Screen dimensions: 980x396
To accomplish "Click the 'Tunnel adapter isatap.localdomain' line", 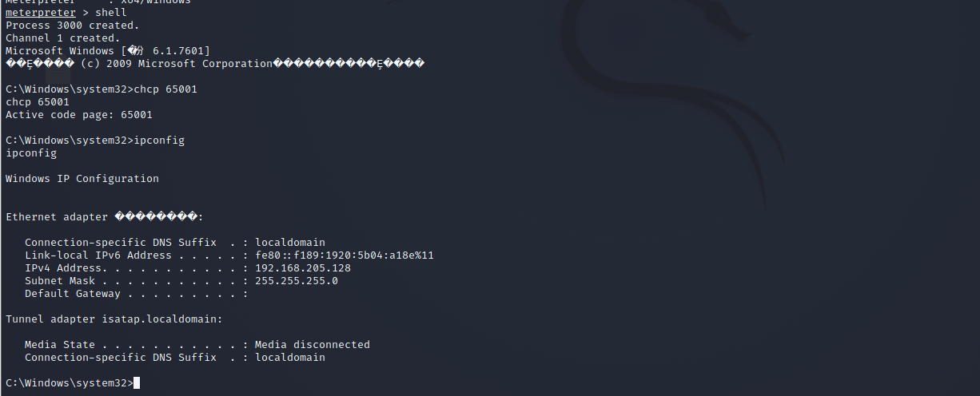I will [114, 319].
